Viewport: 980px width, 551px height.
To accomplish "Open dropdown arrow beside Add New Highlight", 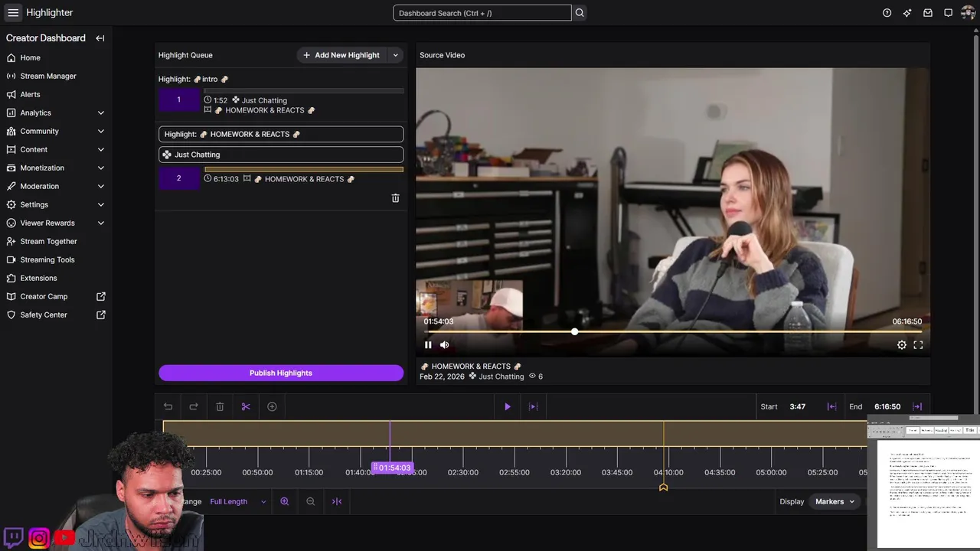I will point(396,55).
